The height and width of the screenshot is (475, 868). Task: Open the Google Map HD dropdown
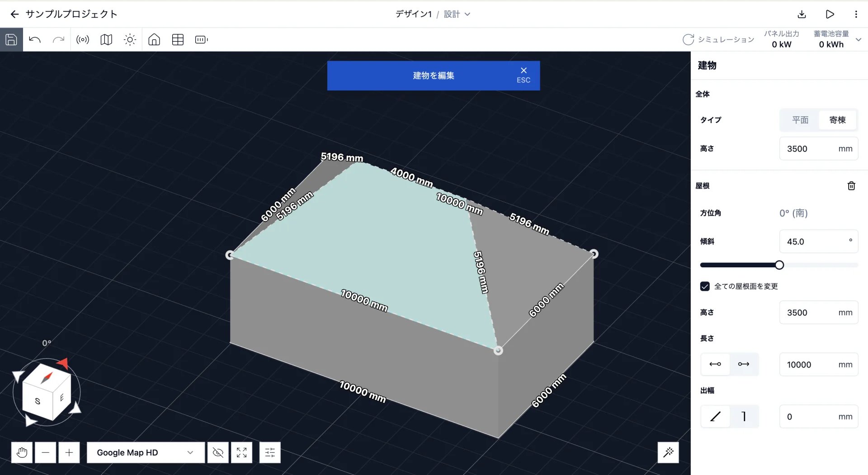146,452
